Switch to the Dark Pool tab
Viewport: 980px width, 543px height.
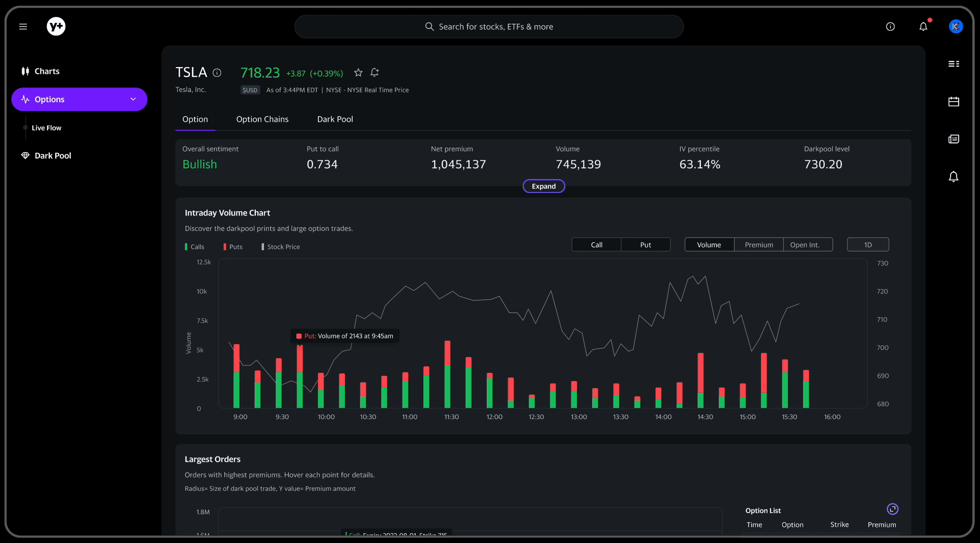335,119
